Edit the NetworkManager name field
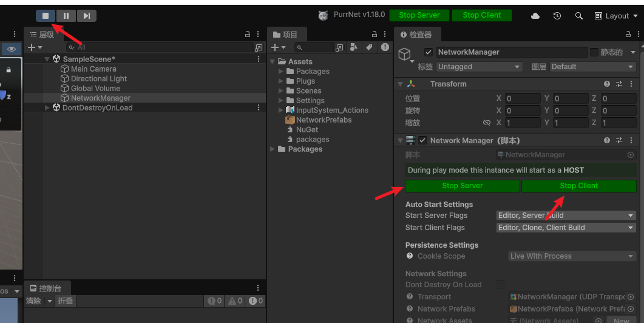Viewport: 644px width, 323px height. (512, 52)
